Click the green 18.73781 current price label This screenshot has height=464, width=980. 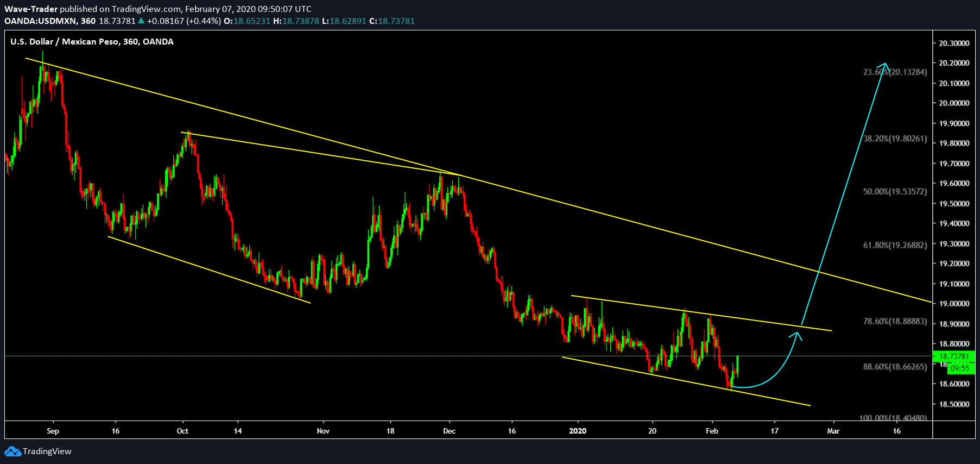954,356
